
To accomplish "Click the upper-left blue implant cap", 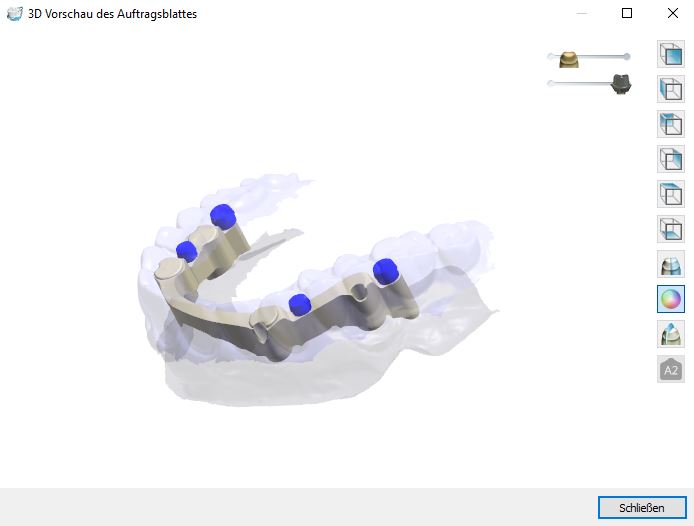I will tap(223, 217).
